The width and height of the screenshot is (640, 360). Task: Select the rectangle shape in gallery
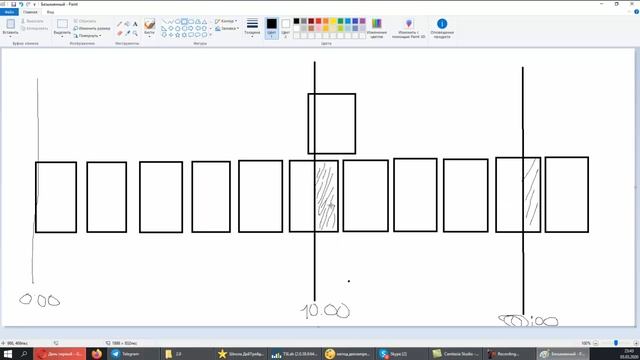click(184, 22)
